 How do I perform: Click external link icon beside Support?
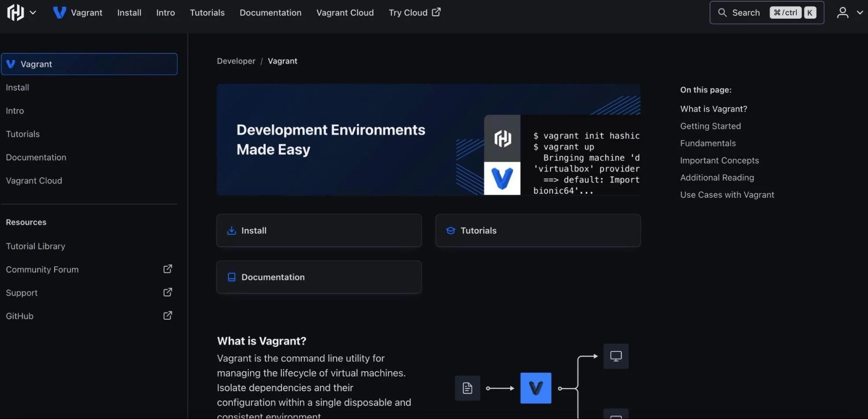click(168, 292)
